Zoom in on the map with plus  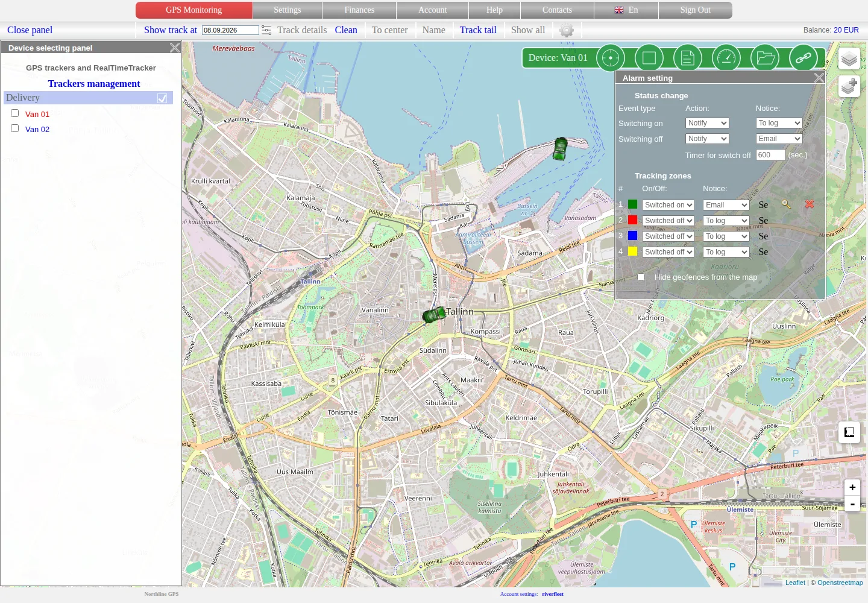tap(852, 487)
